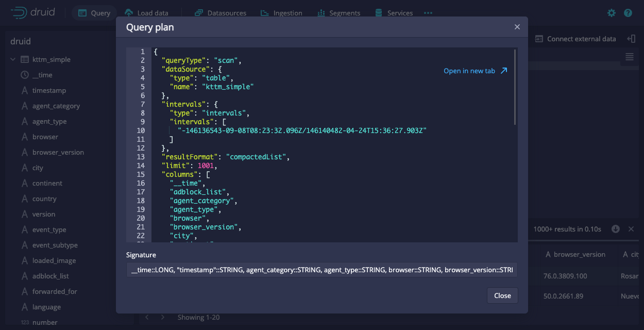Open the help question mark menu
Screen dimensions: 644x330
coord(628,13)
